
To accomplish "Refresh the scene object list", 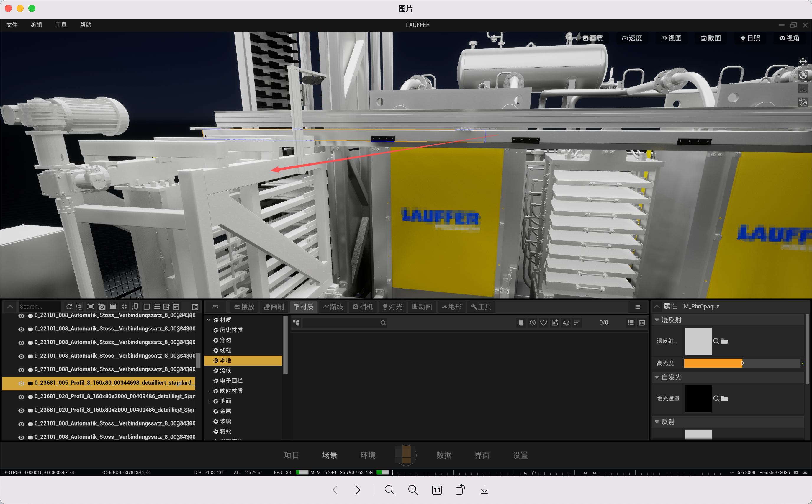I will (69, 307).
